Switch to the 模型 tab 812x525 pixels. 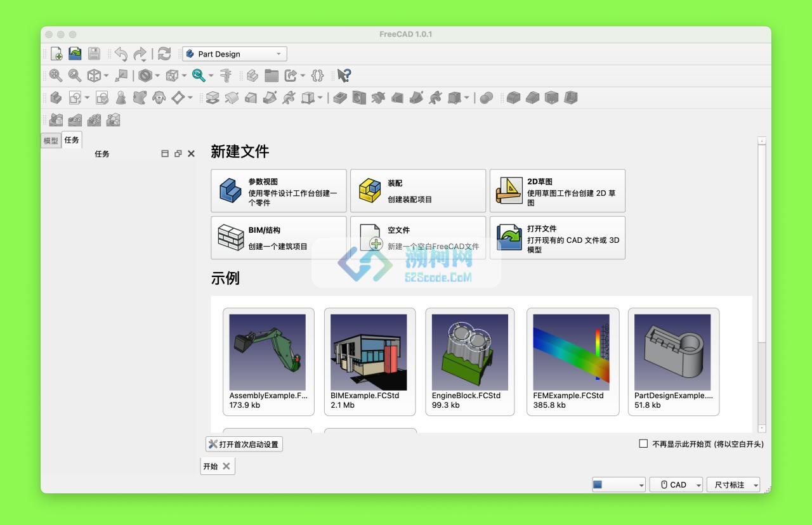click(x=51, y=141)
